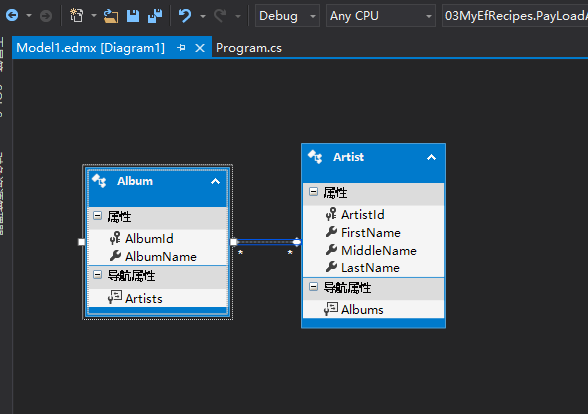
Task: Click the Album entity type icon
Action: pos(99,181)
